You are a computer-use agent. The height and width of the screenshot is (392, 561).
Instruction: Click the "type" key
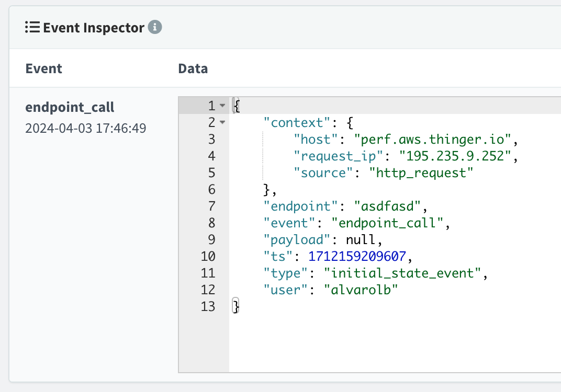pos(285,273)
